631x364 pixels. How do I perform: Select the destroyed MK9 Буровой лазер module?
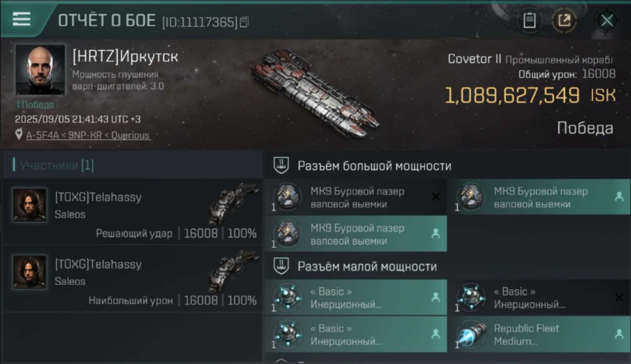pos(356,197)
